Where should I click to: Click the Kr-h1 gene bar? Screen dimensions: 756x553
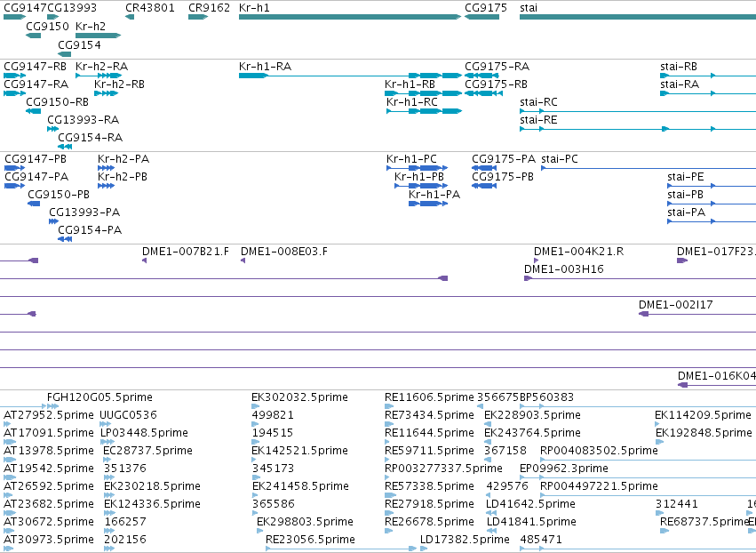coord(350,17)
